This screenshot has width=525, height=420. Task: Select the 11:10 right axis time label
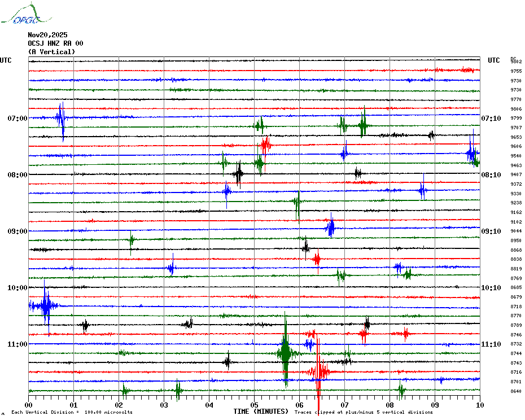[x=491, y=344]
